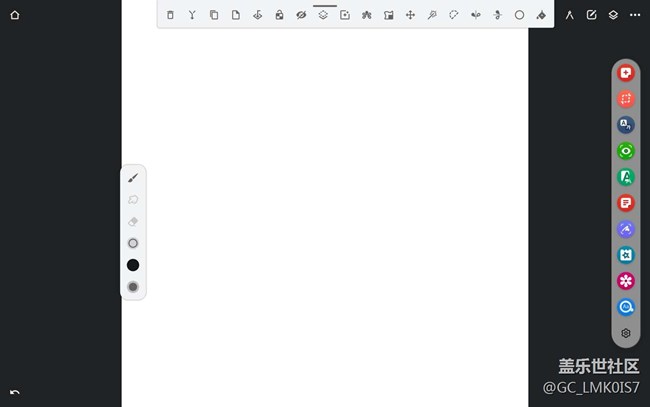Open the green eye app in side panel

tap(626, 151)
